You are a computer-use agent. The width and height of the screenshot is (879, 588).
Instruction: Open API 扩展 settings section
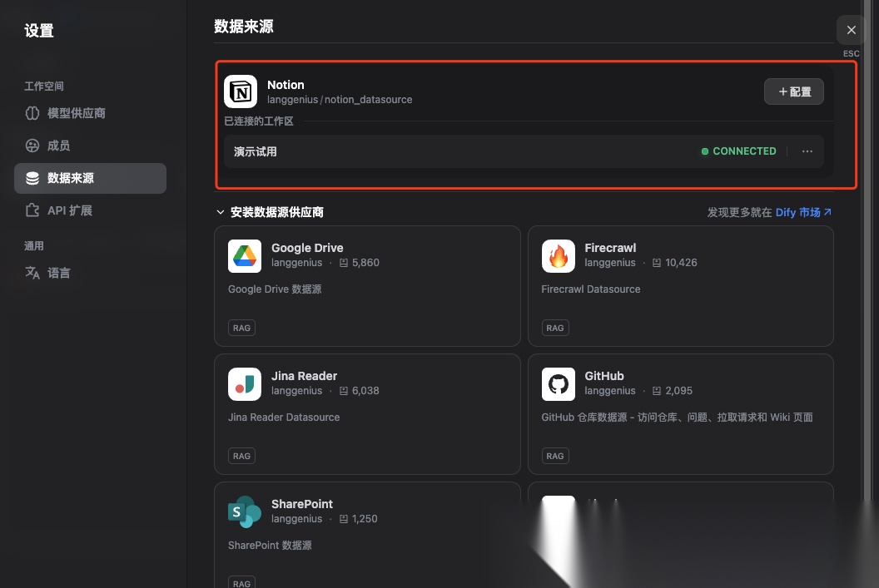[90, 210]
